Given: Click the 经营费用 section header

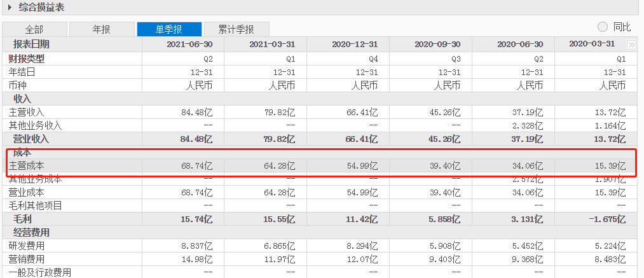Looking at the screenshot, I should click(x=31, y=233).
